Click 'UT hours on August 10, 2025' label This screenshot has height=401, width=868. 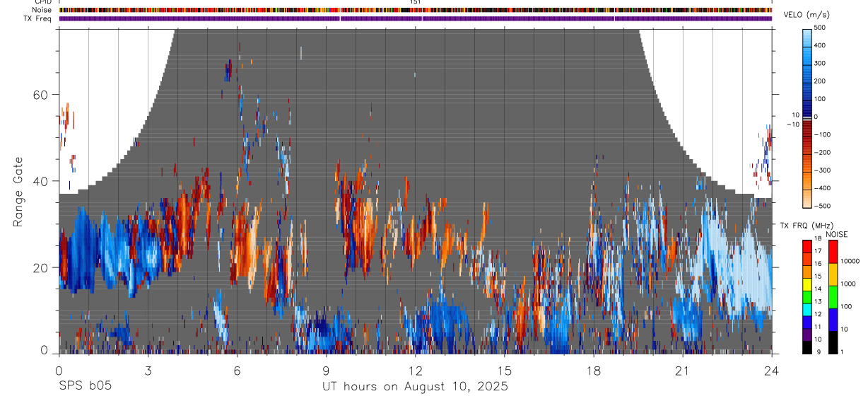[x=415, y=387]
